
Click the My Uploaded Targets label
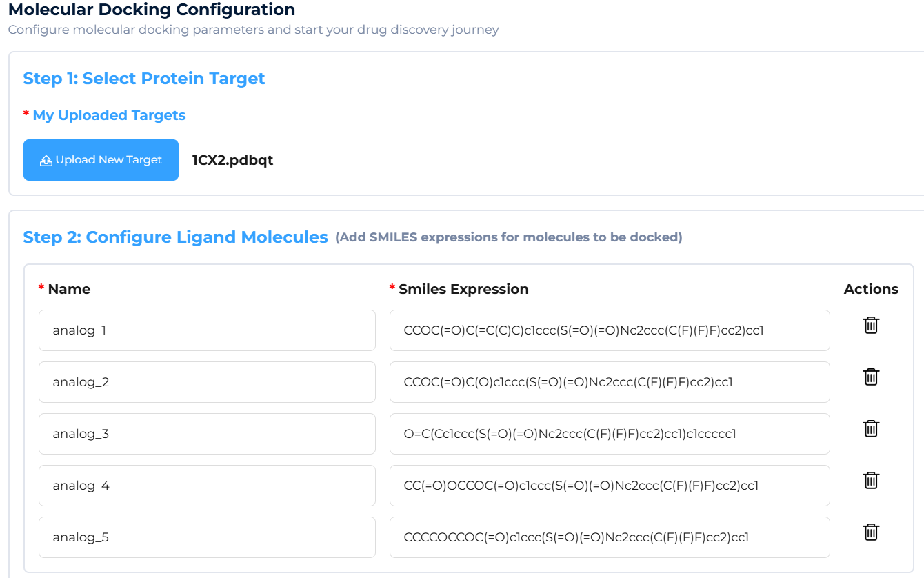tap(109, 115)
